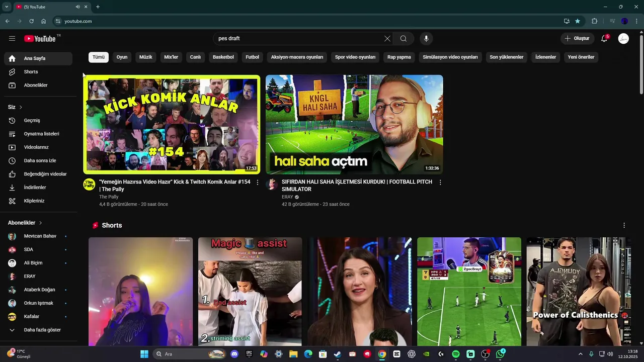Screen dimensions: 644x362
Task: Reload the page
Action: (x=31, y=21)
